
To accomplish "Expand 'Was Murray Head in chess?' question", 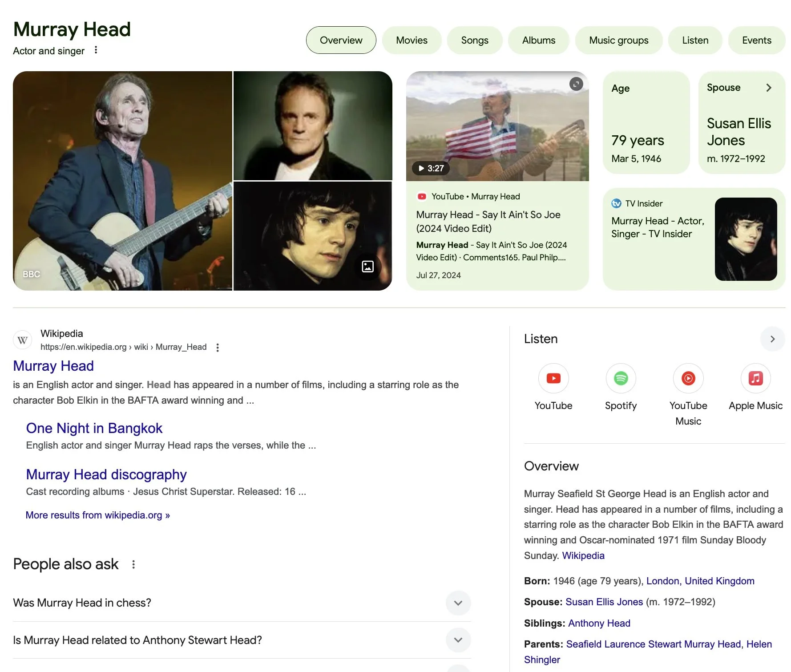I will 242,603.
